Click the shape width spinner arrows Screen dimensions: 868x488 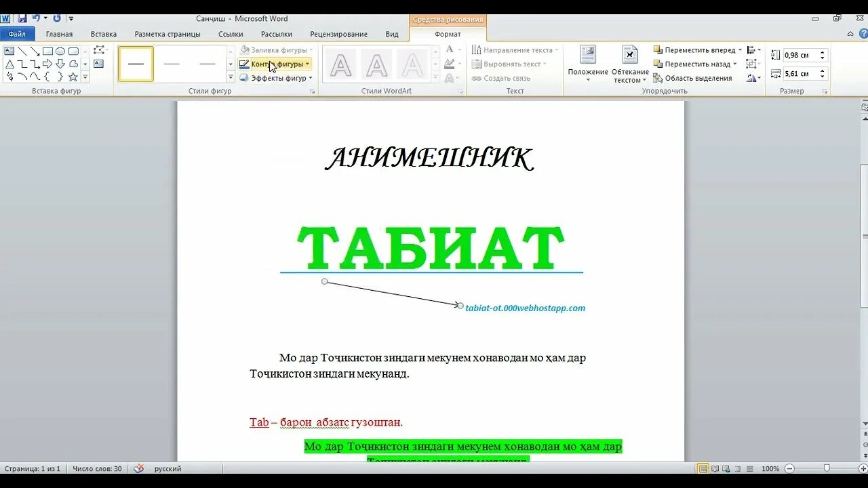pos(823,73)
